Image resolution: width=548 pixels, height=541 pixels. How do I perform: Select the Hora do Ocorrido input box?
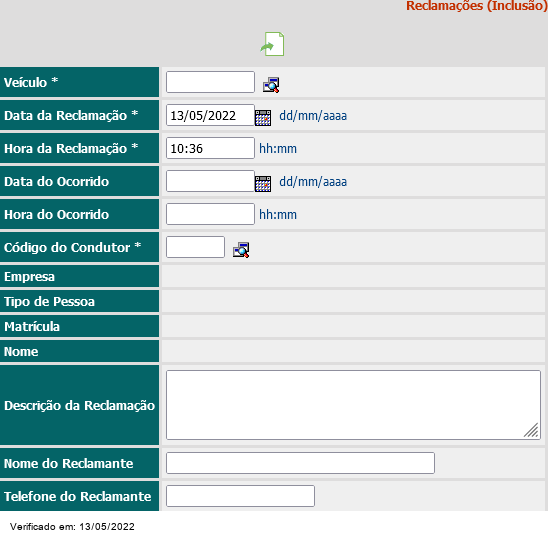coord(210,214)
